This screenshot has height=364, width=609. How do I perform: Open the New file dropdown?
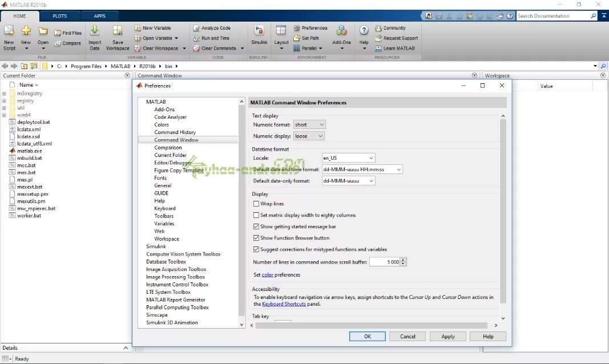(26, 48)
